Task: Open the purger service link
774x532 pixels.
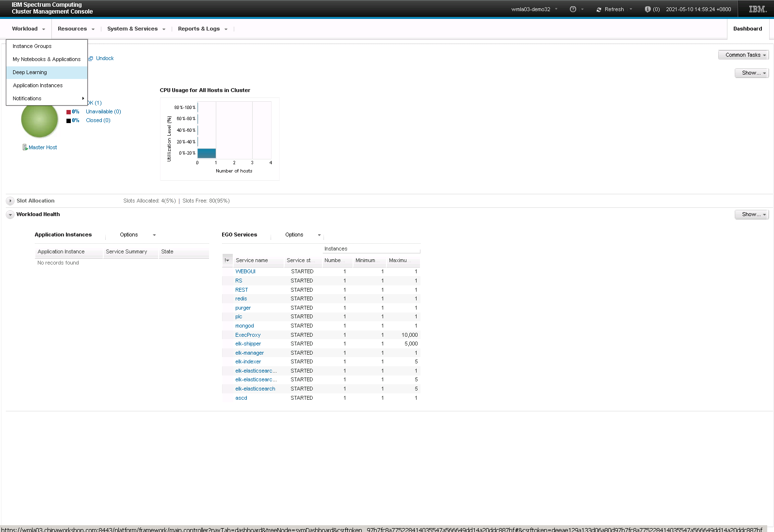Action: click(x=243, y=308)
